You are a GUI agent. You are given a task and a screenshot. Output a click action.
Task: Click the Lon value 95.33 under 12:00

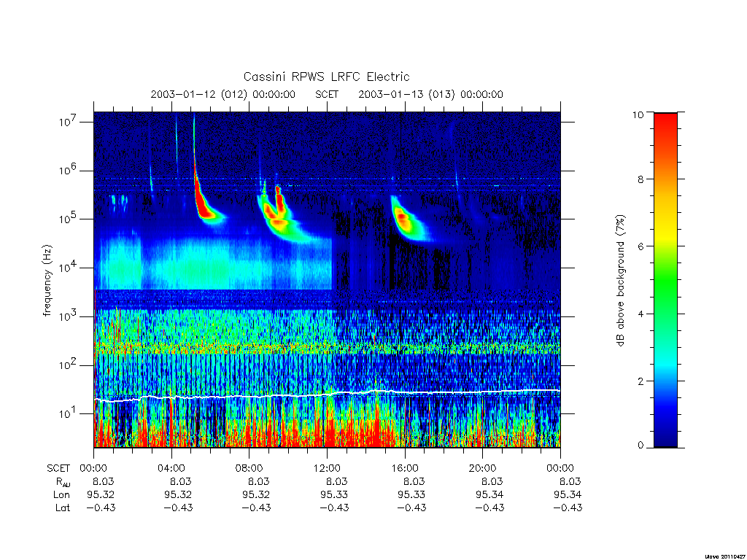tap(334, 495)
